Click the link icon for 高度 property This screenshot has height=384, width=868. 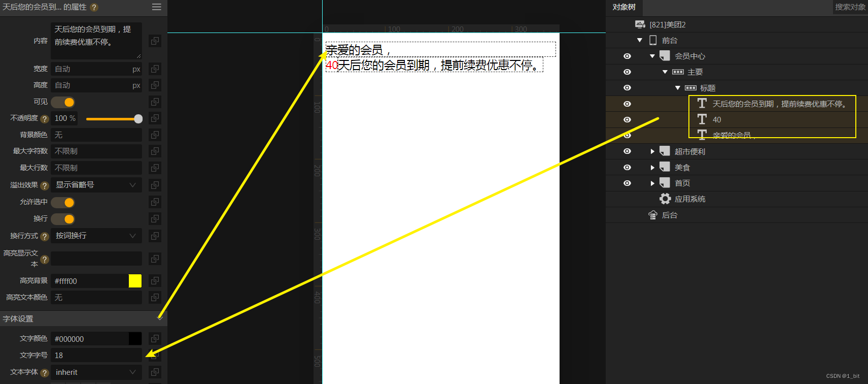click(x=155, y=85)
